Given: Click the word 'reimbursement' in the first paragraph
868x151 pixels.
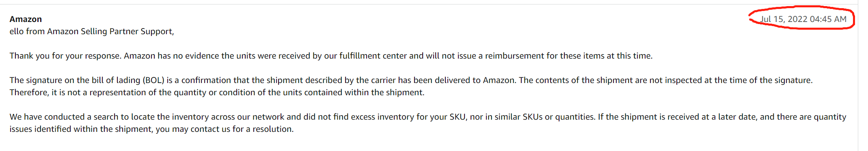Looking at the screenshot, I should click(x=514, y=56).
